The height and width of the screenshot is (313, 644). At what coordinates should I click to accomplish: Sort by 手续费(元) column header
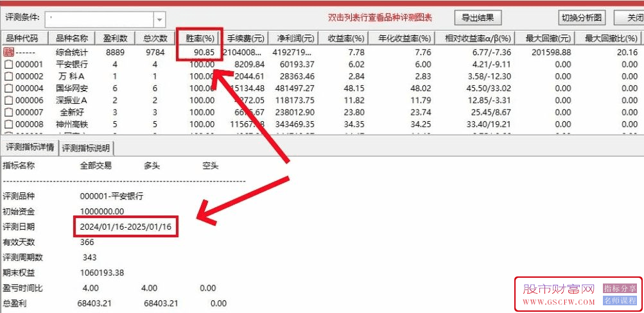(x=245, y=38)
